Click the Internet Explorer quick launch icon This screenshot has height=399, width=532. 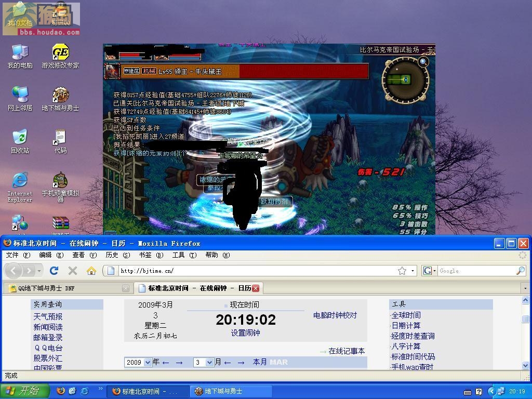tap(85, 391)
